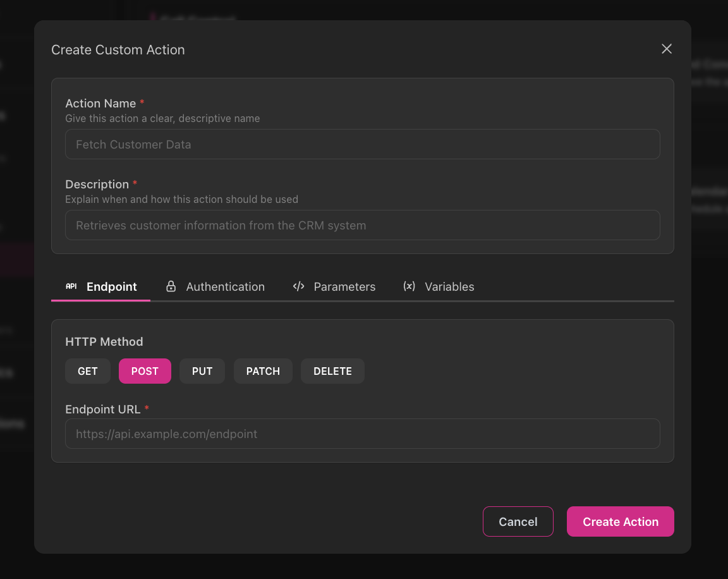
Task: Focus the Description text field
Action: point(362,225)
